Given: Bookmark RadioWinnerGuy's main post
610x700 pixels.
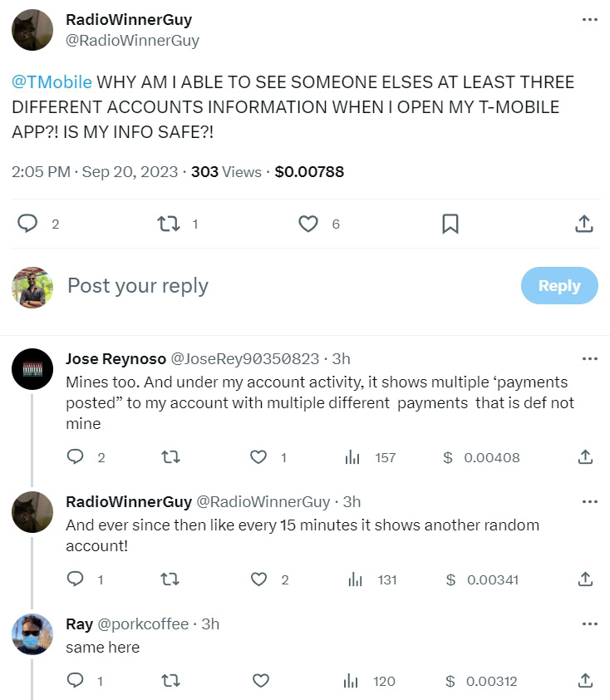Looking at the screenshot, I should [x=450, y=224].
